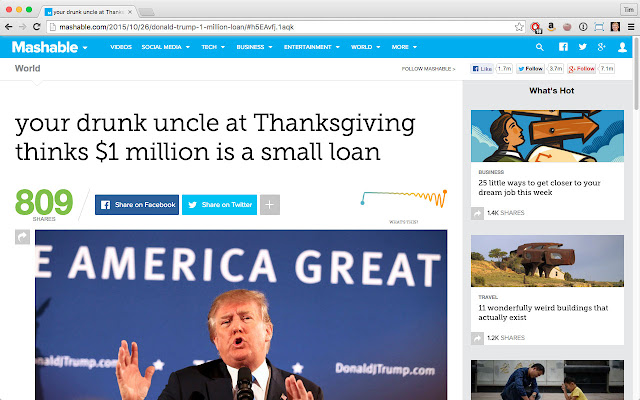
Task: Open the user account profile icon
Action: pos(622,47)
